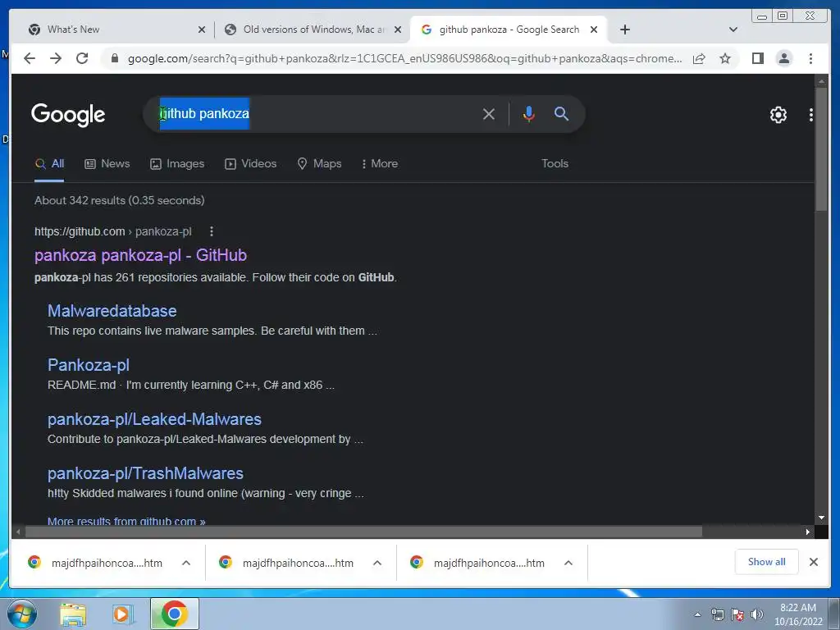The height and width of the screenshot is (630, 840).
Task: Open Windows Explorer from the taskbar
Action: (x=73, y=614)
